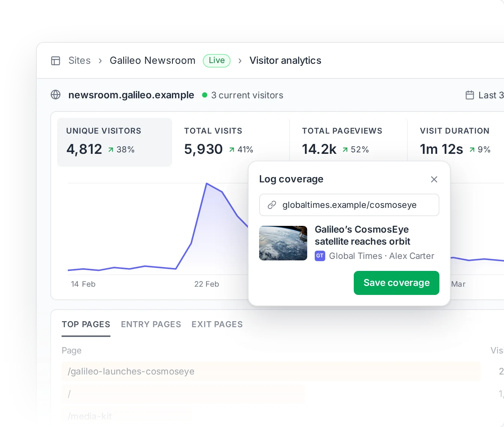
Task: Click the link icon in the URL field
Action: [272, 205]
